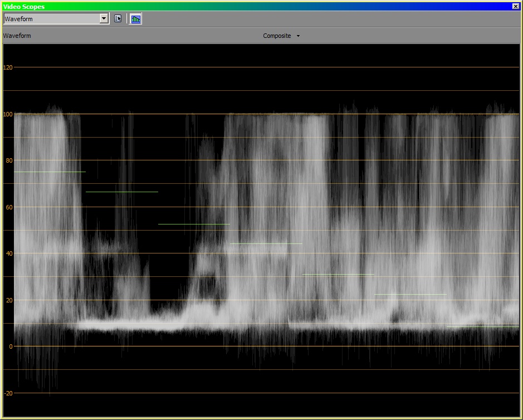Click the 60 level marker label
Viewport: 523px width, 420px height.
coord(9,207)
